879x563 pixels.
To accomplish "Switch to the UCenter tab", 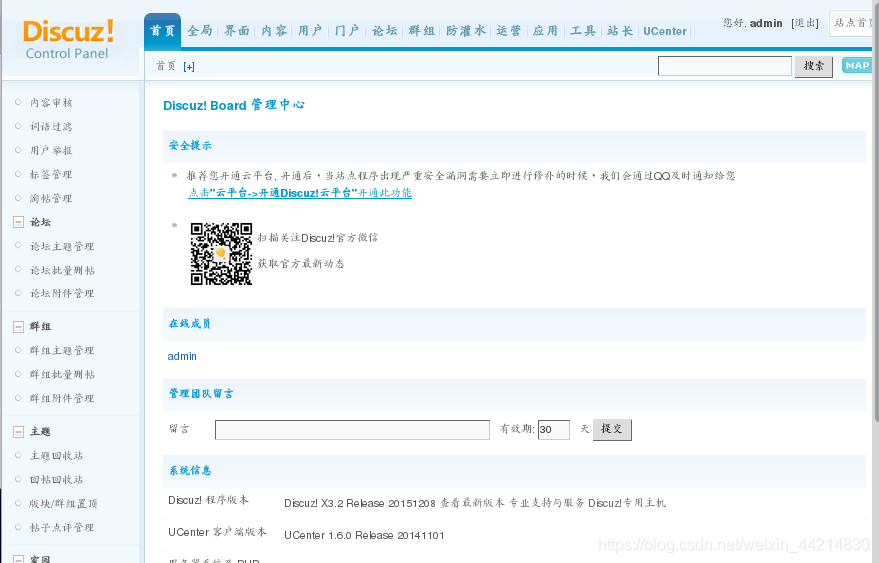I will pos(665,31).
